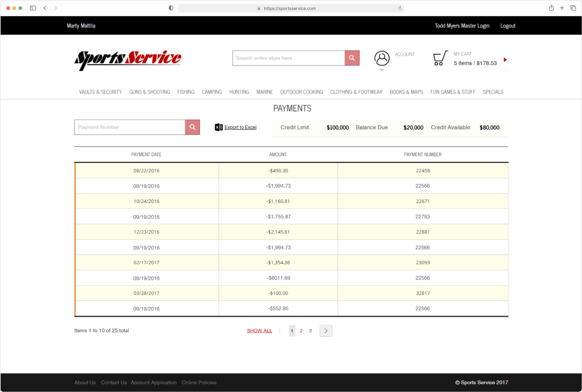Screen dimensions: 582x392
Task: Click the date 10/24/2016
Action: point(146,201)
